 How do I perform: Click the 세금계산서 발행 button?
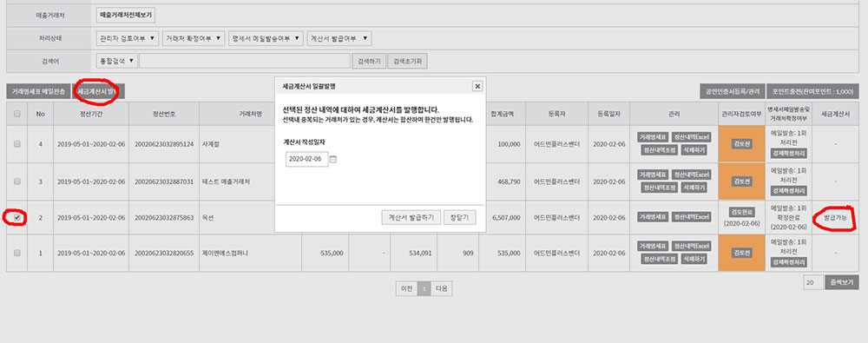[99, 91]
